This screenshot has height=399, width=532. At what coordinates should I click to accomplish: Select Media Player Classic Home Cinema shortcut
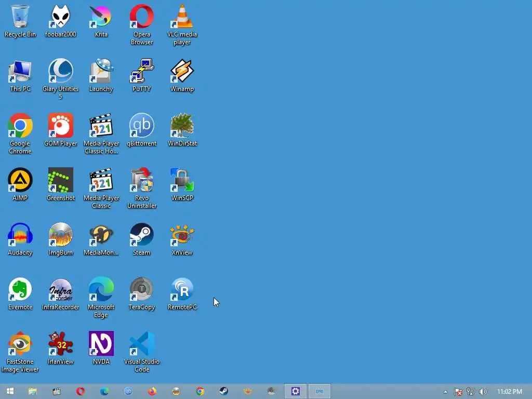[101, 134]
